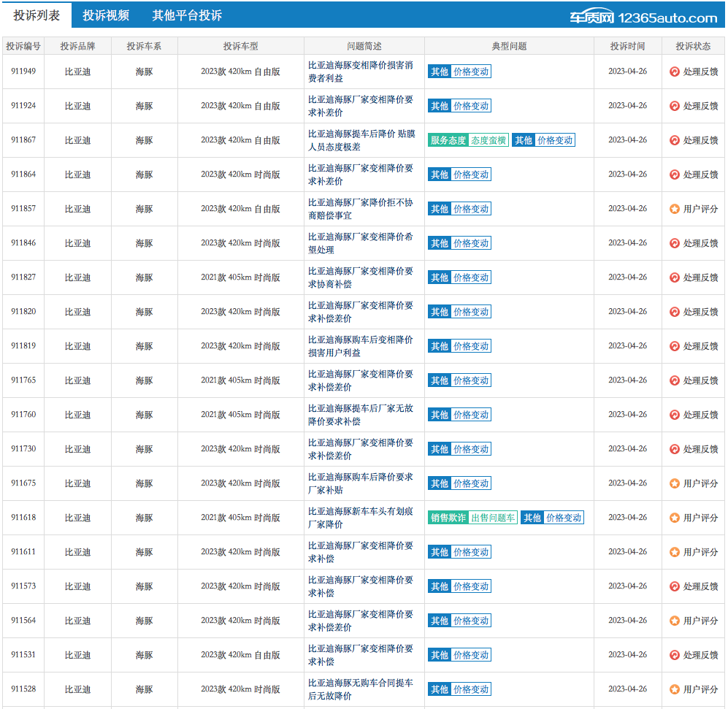Image resolution: width=728 pixels, height=709 pixels.
Task: Click 用户评分 status text in row 911564
Action: click(x=700, y=621)
